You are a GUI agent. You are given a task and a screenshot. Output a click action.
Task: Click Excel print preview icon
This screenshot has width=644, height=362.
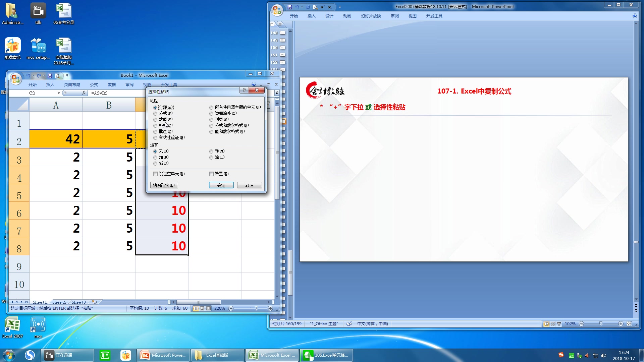tap(57, 76)
